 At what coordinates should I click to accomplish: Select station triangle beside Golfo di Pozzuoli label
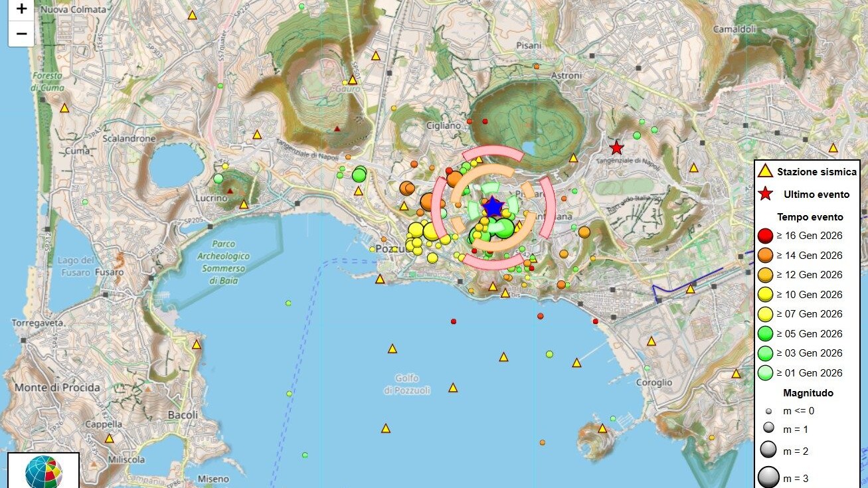453,388
